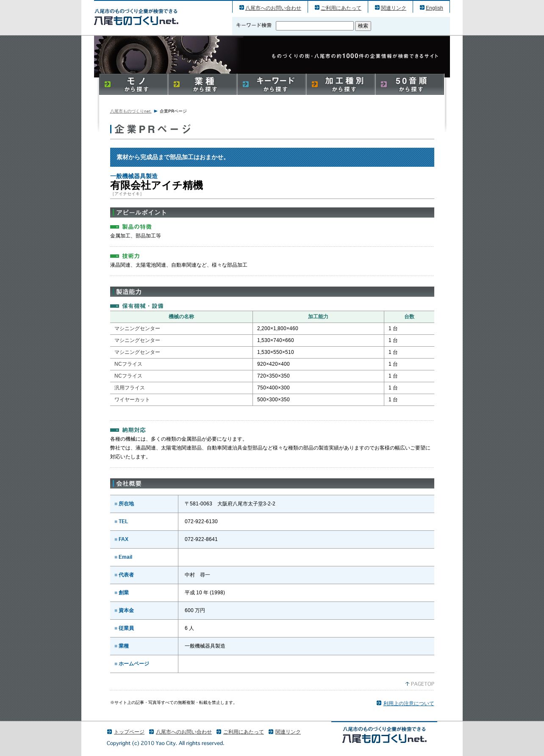Image resolution: width=544 pixels, height=756 pixels.
Task: Click the up-arrow icon beside PAGETOP
Action: (x=408, y=684)
